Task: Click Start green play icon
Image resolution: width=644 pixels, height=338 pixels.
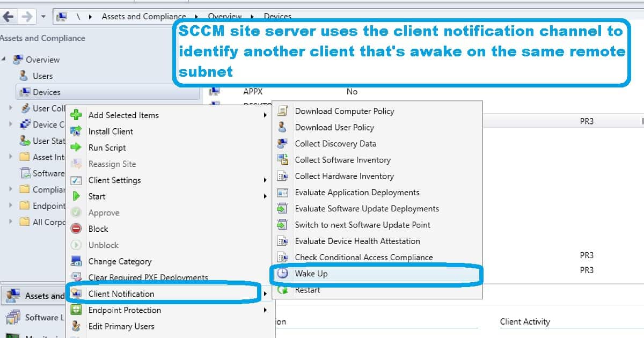Action: pos(77,196)
